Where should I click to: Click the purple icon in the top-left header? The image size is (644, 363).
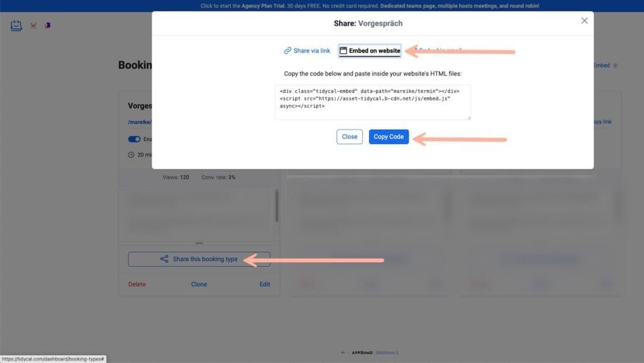(x=48, y=26)
